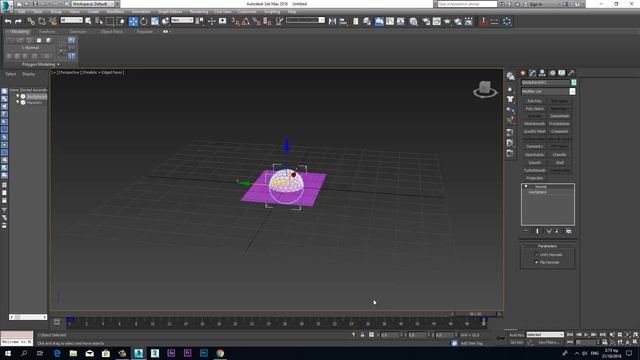Open Select by Name dialog icon
Screen dimensions: 640x360
(99, 21)
